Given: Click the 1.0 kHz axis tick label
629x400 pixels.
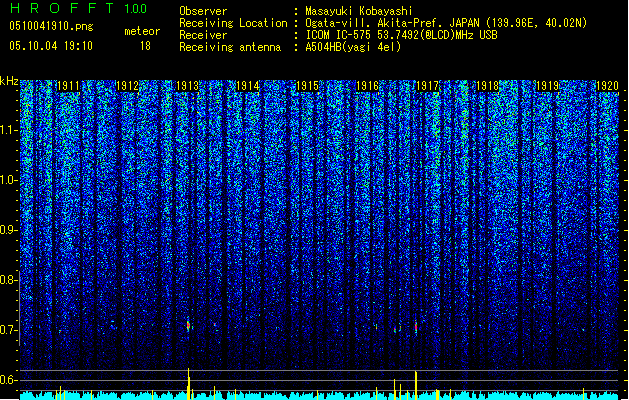Looking at the screenshot, I should tap(8, 180).
